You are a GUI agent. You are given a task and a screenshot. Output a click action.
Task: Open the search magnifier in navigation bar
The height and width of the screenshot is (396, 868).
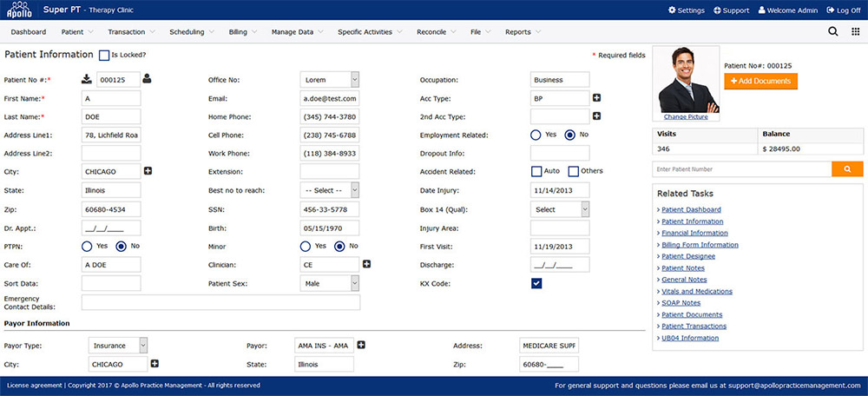(833, 32)
